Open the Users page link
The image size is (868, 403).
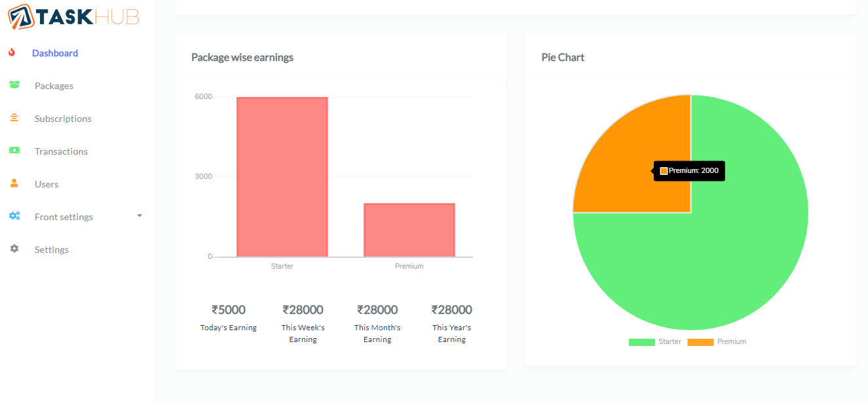46,184
